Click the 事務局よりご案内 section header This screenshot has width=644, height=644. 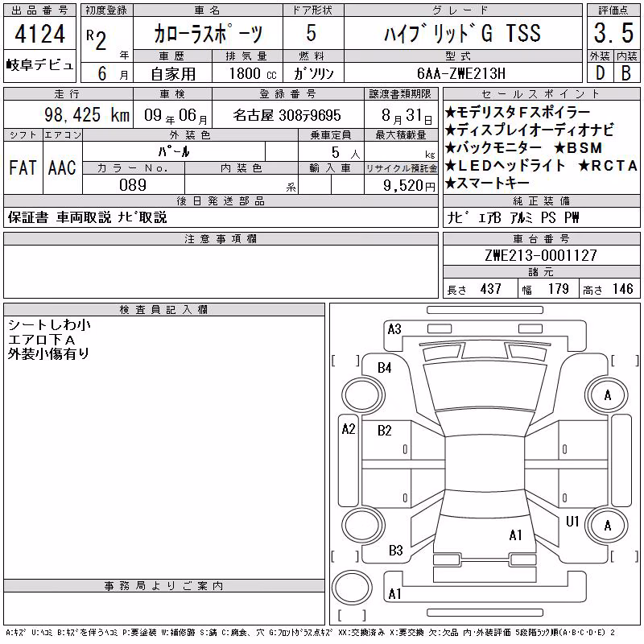point(164,586)
